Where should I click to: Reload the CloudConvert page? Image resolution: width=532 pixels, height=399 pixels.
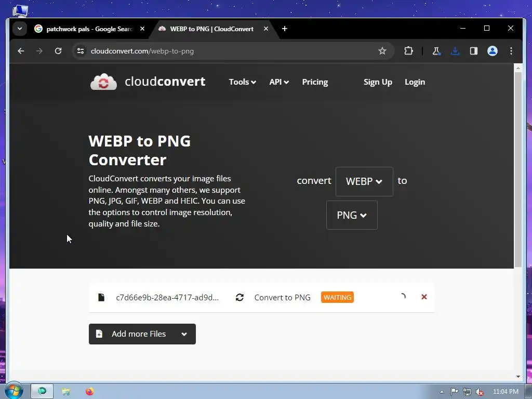[58, 51]
